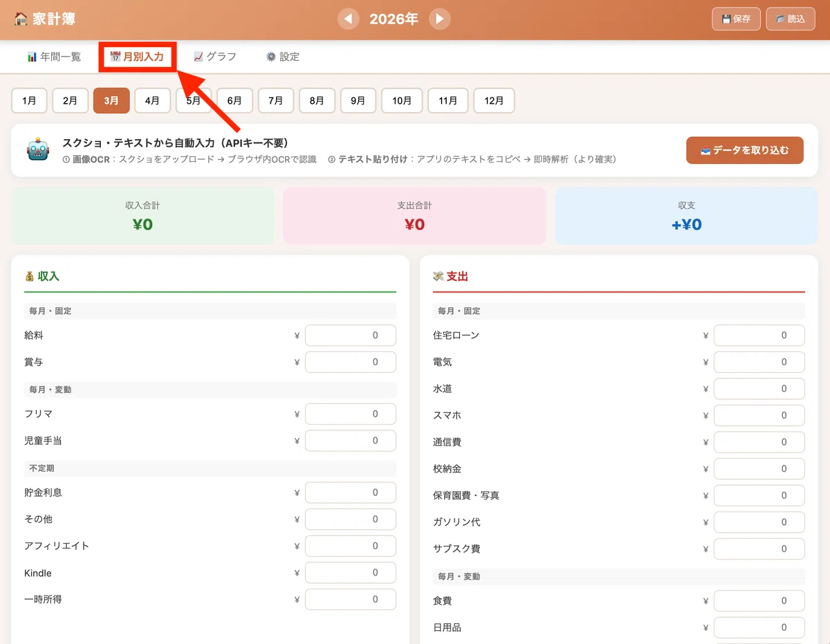Viewport: 830px width, 644px height.
Task: Select the 12月 month button
Action: click(x=494, y=100)
